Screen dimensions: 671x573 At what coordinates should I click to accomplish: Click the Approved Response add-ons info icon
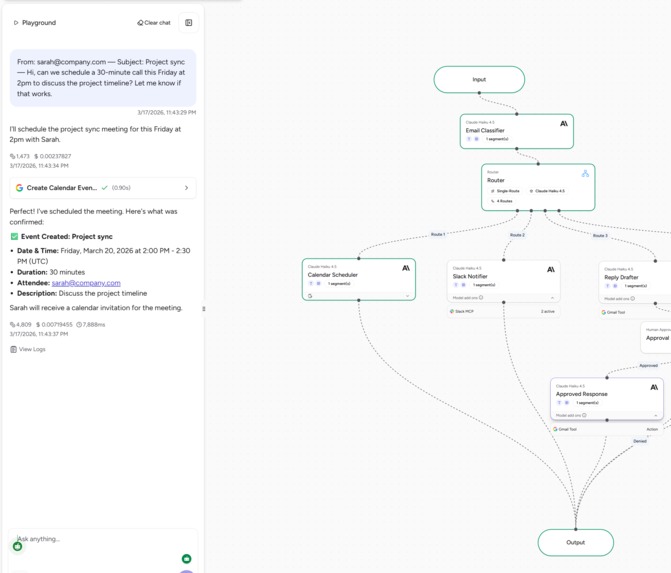pos(584,415)
